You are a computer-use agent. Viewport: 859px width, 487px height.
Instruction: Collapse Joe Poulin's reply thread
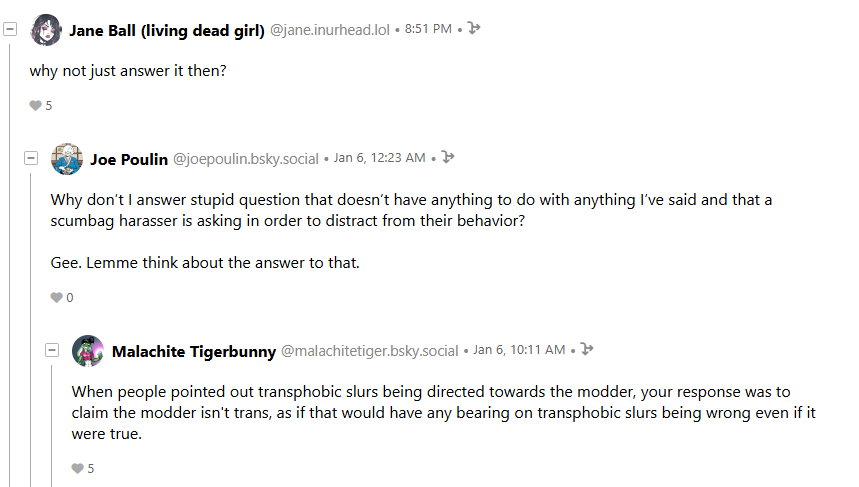[31, 158]
